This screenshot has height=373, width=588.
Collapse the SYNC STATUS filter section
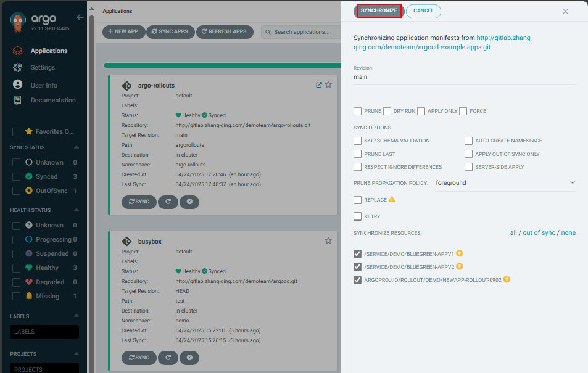pyautogui.click(x=77, y=147)
